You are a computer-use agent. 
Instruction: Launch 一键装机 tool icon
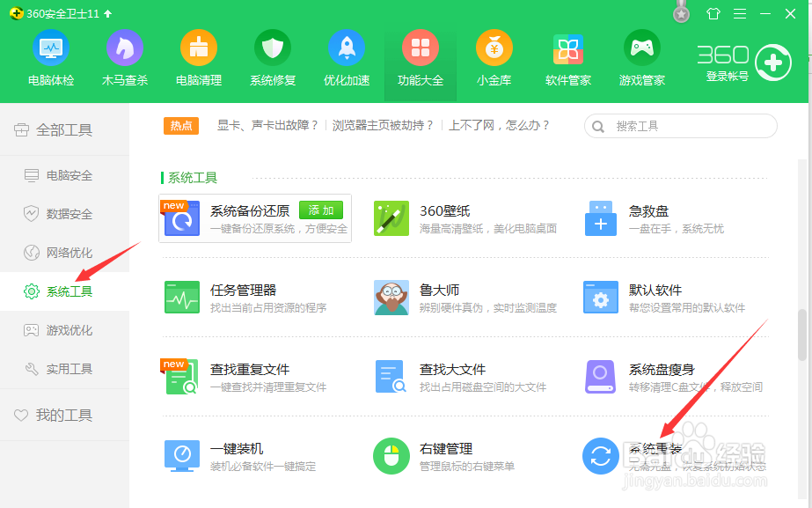182,456
